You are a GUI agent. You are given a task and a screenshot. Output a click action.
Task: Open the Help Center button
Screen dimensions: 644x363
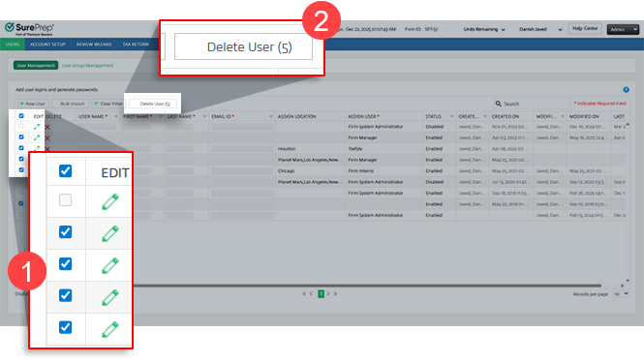click(585, 29)
